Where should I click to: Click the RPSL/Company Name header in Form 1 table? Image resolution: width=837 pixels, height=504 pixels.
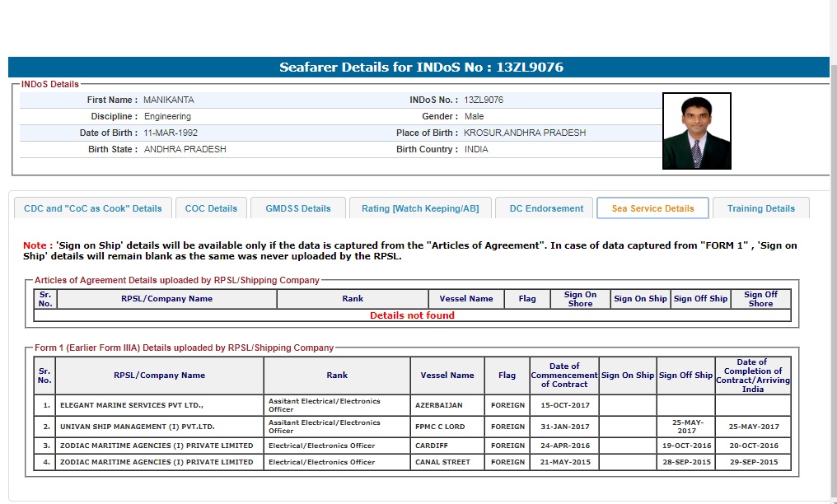159,376
